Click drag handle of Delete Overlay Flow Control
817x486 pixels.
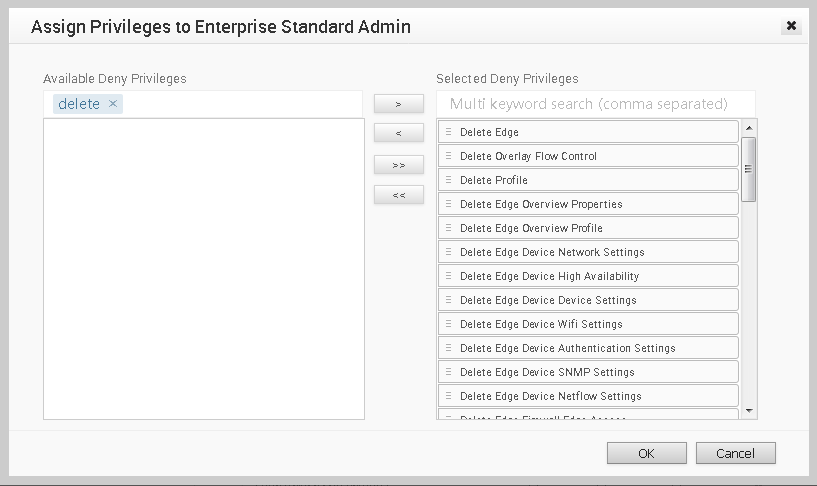448,156
